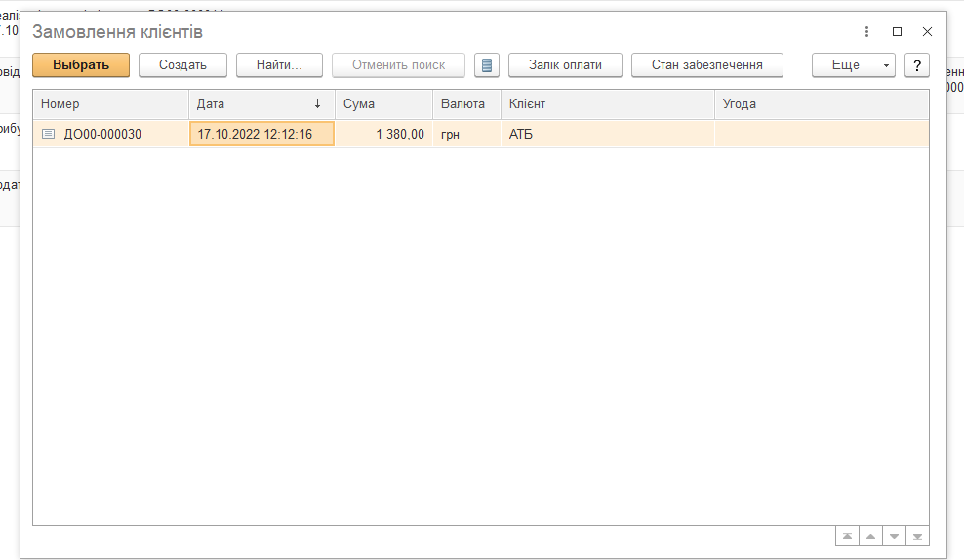Open the three-dot options menu in title bar

[x=866, y=32]
